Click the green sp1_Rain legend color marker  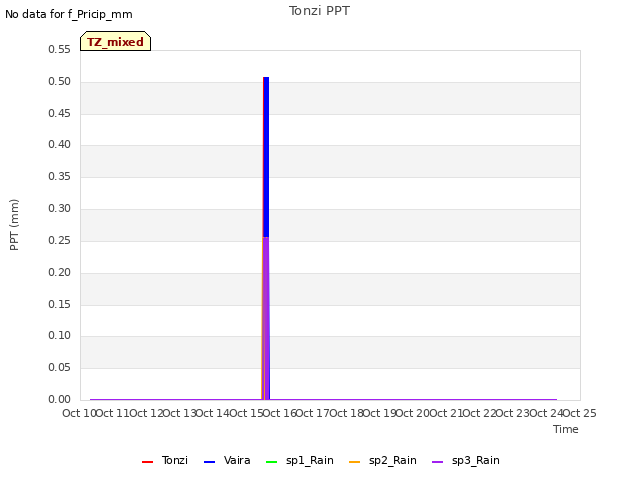pyautogui.click(x=271, y=462)
